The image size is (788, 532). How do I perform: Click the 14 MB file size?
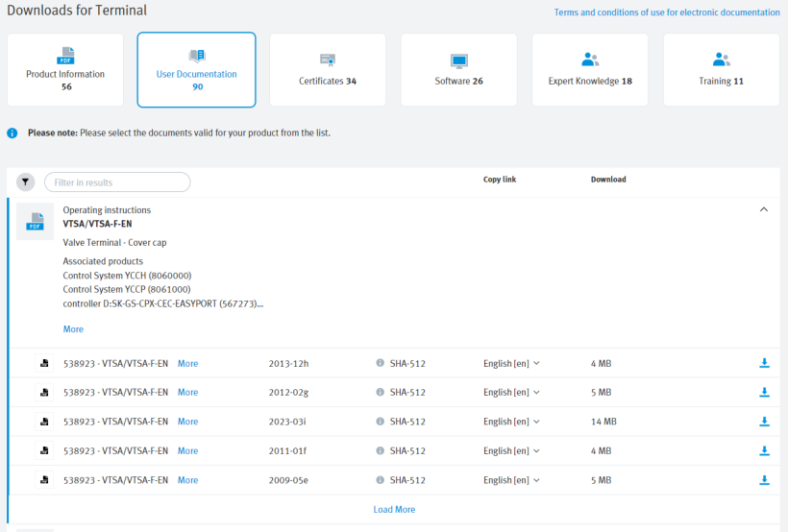click(603, 422)
